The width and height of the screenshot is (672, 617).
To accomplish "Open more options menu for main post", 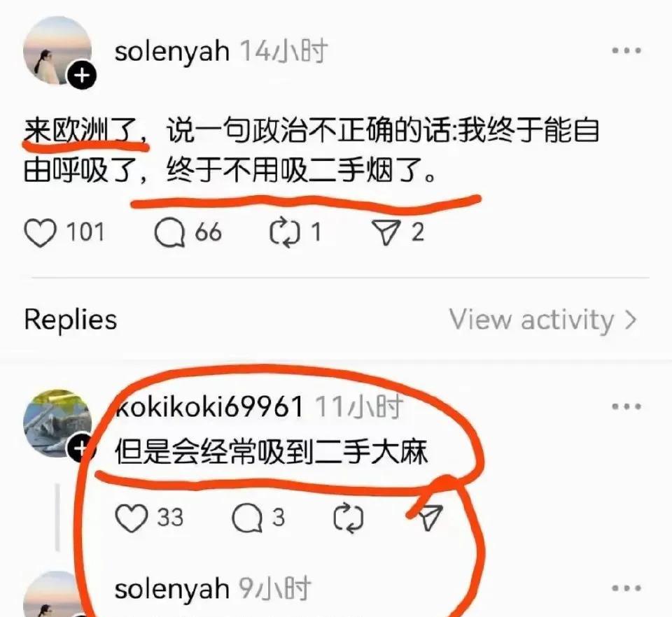I will pyautogui.click(x=626, y=50).
